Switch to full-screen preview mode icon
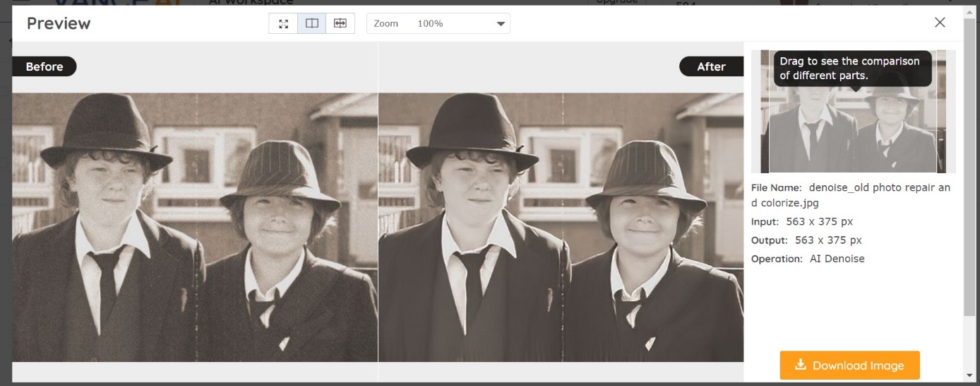Image resolution: width=980 pixels, height=386 pixels. tap(283, 23)
